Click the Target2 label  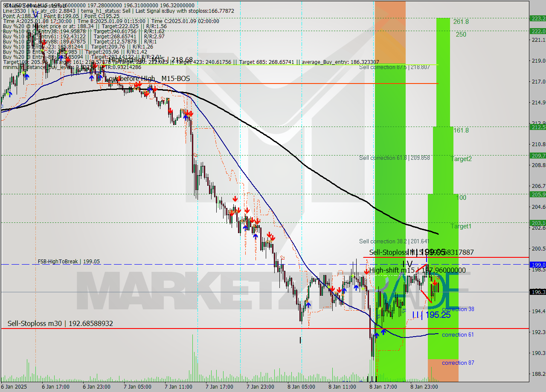[462, 159]
